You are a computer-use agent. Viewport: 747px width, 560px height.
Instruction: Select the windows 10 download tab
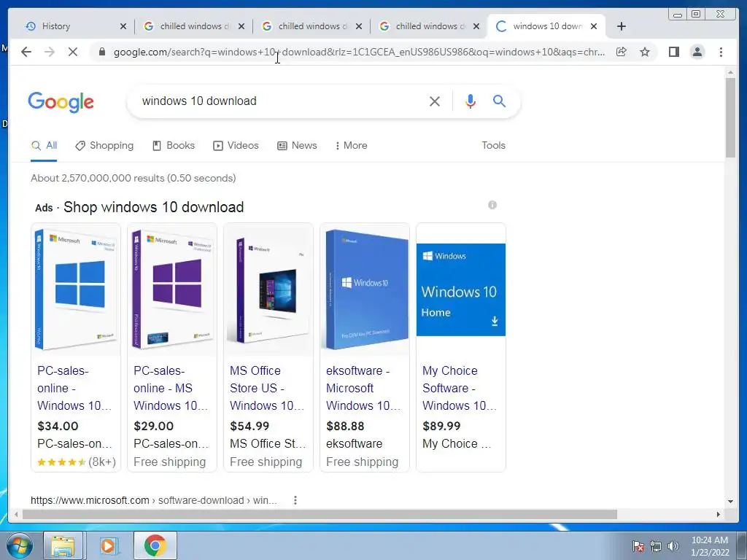tap(546, 26)
